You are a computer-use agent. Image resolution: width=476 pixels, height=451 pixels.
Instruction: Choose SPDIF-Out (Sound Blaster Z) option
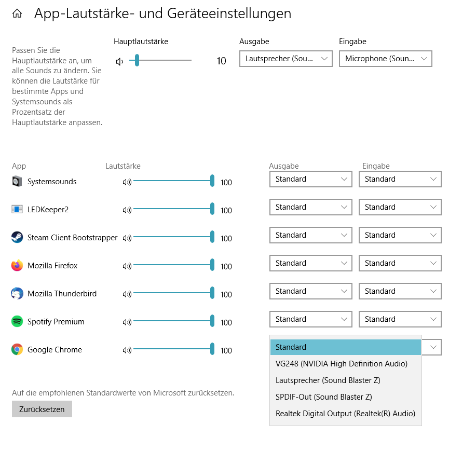point(346,397)
